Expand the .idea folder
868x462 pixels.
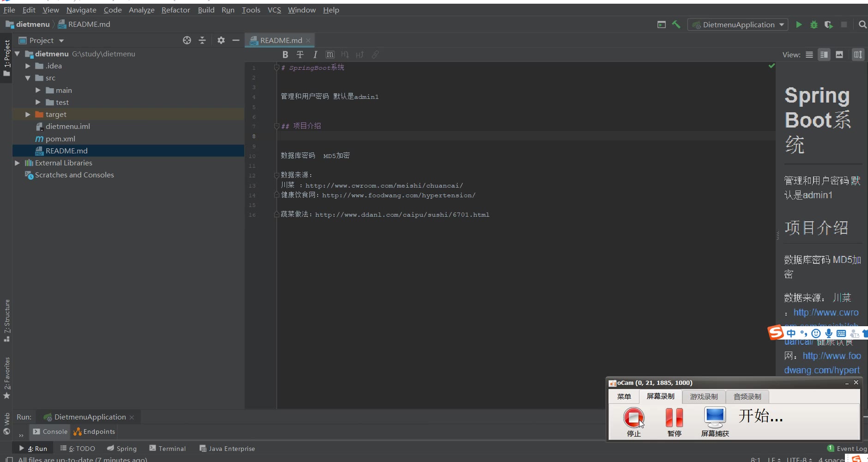tap(28, 66)
